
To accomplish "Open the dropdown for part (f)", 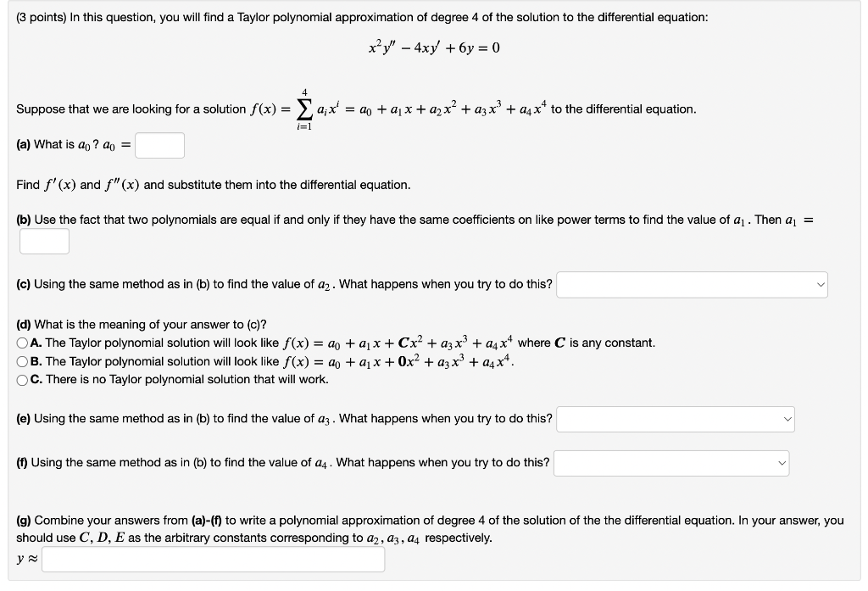I will (x=671, y=462).
